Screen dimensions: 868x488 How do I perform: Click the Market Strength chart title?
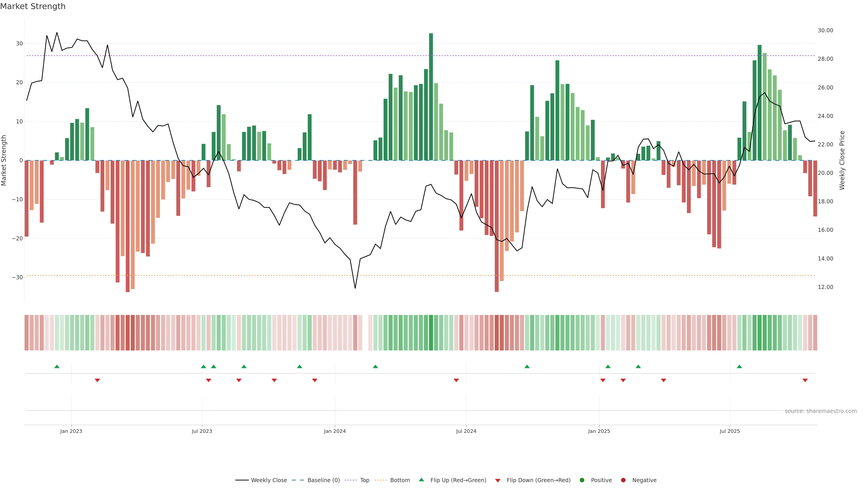pyautogui.click(x=33, y=6)
